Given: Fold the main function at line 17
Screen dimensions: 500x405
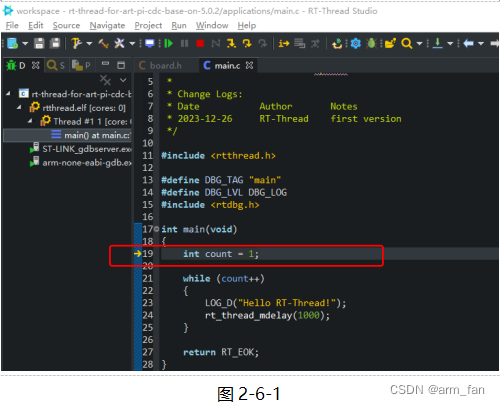Looking at the screenshot, I should tap(156, 229).
